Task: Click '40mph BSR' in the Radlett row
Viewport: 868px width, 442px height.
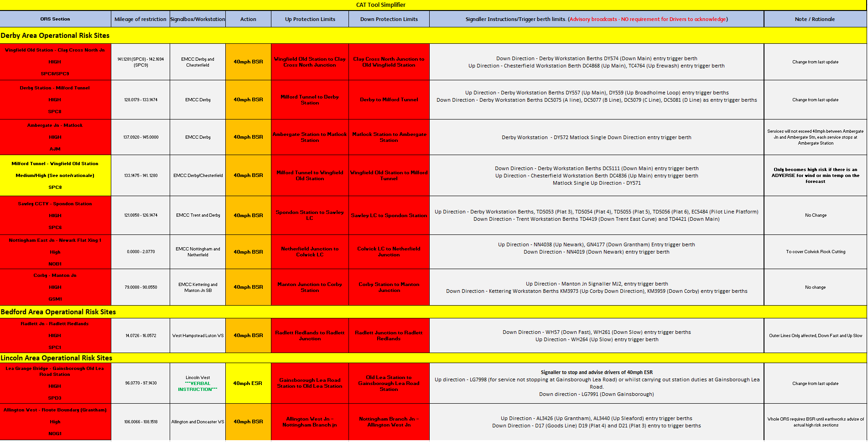Action: coord(248,336)
